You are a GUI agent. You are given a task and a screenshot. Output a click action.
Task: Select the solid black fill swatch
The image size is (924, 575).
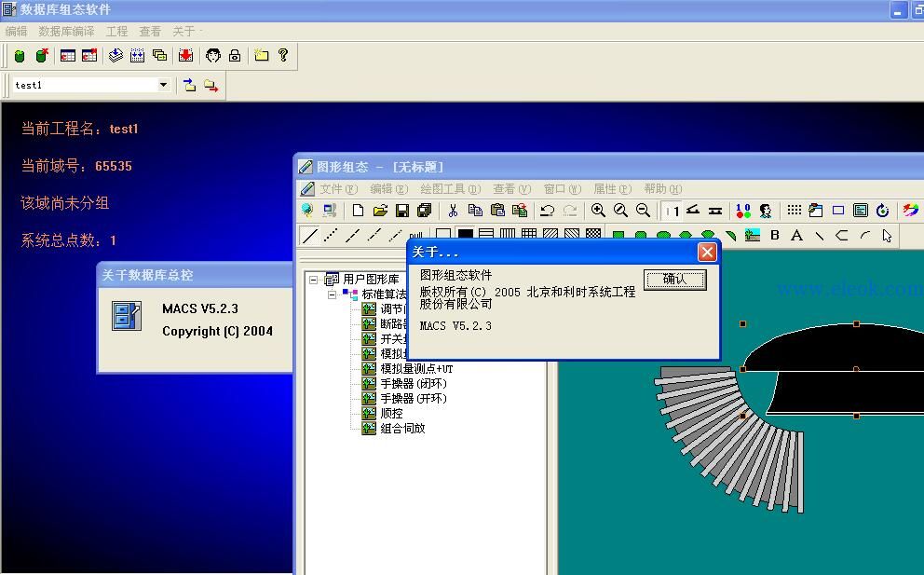pyautogui.click(x=465, y=234)
